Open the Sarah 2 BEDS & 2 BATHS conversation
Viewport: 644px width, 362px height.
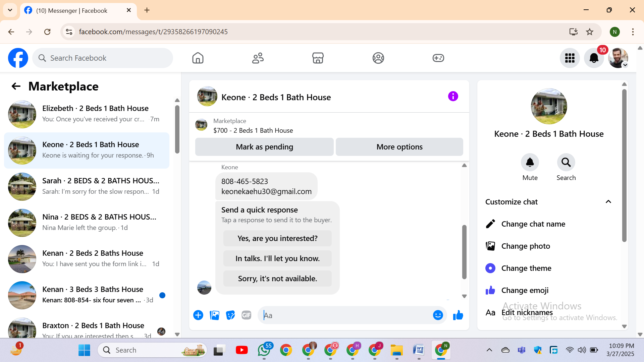click(x=87, y=186)
